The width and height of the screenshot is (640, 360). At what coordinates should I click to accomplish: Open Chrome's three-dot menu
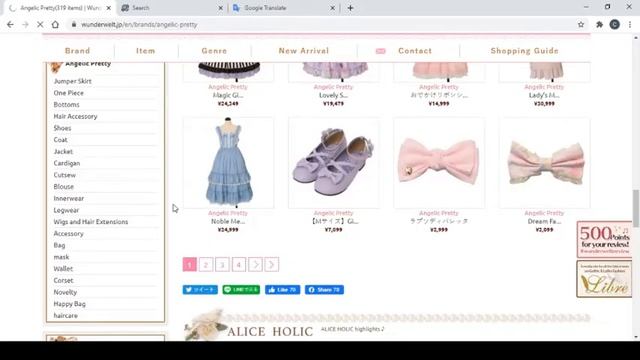[630, 24]
